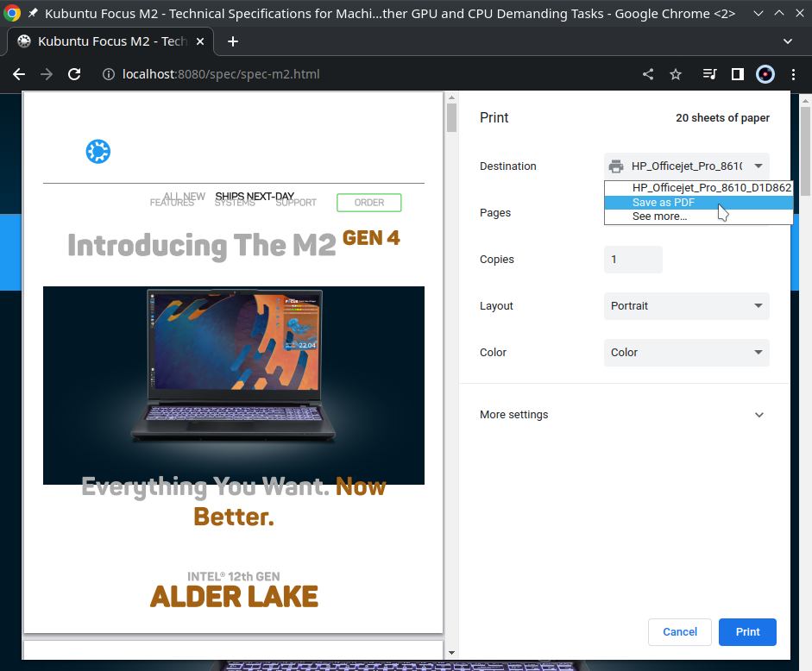Open the Layout Portrait dropdown

point(687,306)
